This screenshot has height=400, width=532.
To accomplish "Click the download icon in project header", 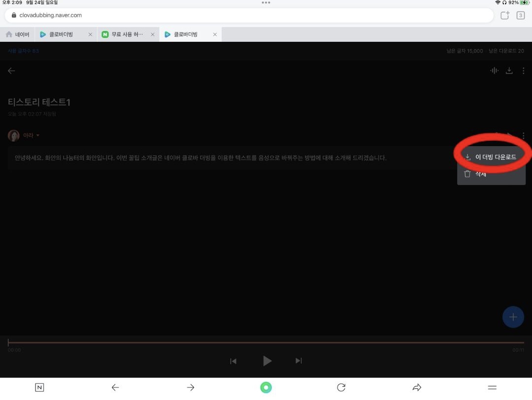I will tap(509, 70).
